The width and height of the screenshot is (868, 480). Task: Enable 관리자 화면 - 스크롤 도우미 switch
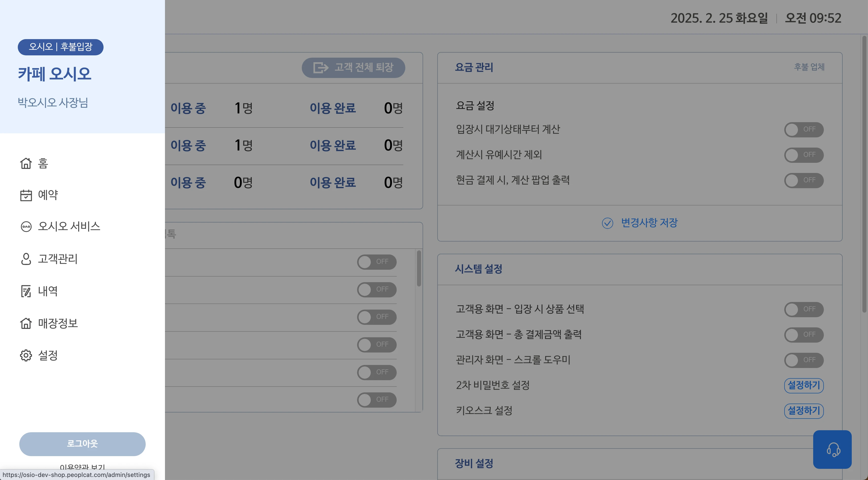point(804,360)
